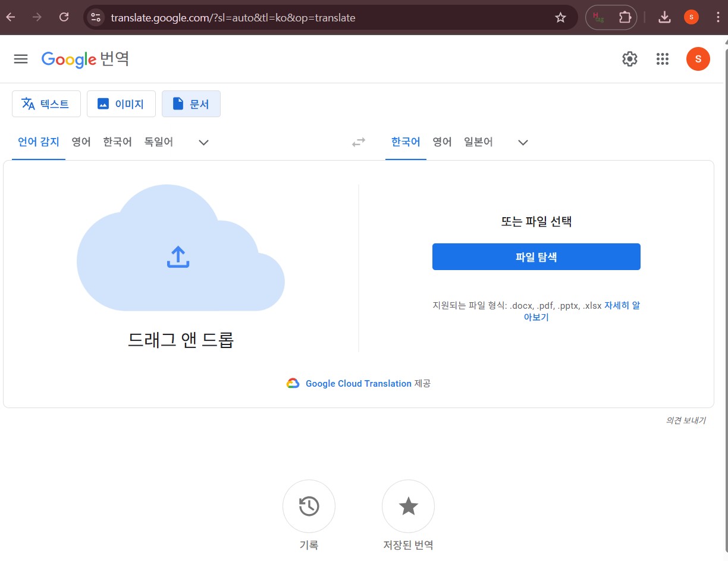The image size is (728, 561).
Task: Select 독일어 as source language
Action: tap(158, 142)
